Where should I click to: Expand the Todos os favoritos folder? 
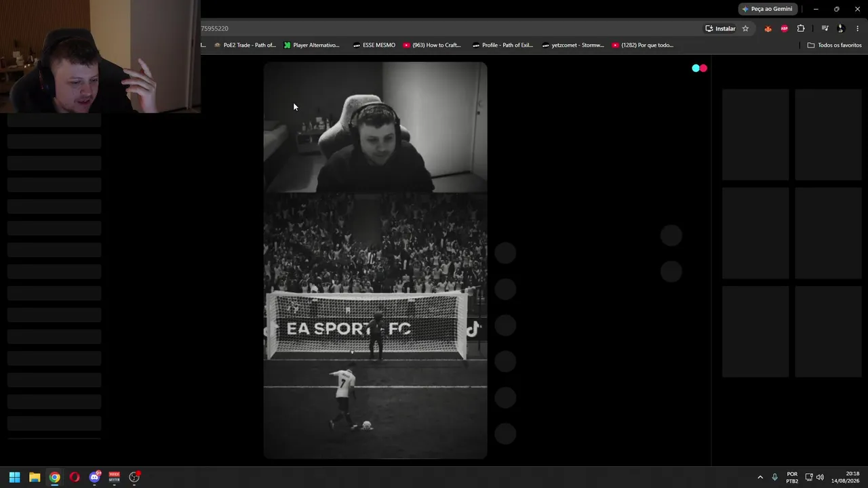pos(834,45)
